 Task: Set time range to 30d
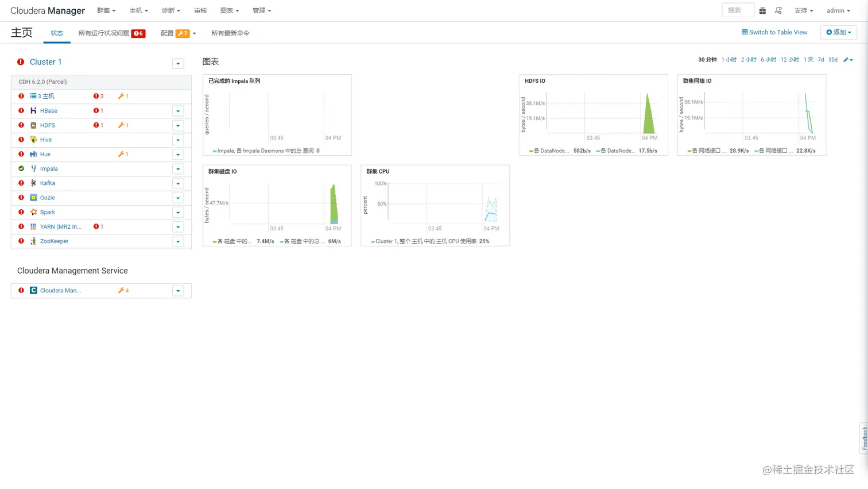click(833, 60)
